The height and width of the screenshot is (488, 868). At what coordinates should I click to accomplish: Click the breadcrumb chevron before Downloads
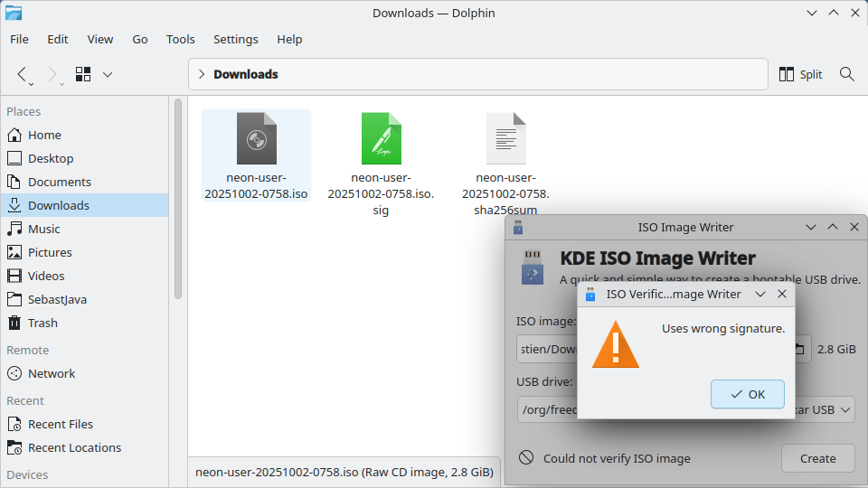pos(201,74)
